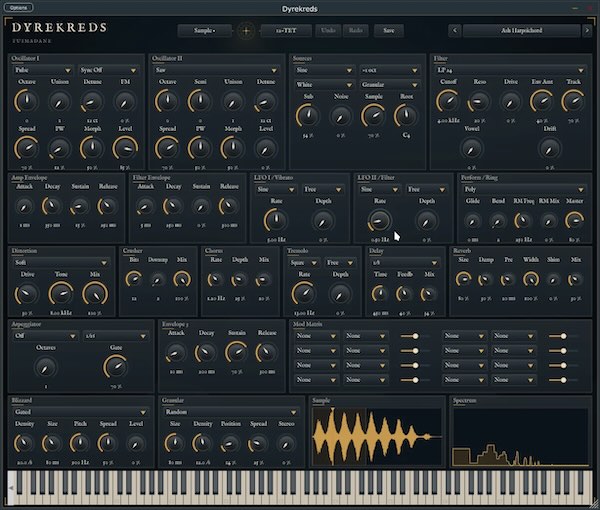The image size is (600, 510).
Task: Click the Arpeggiator Gate knob
Action: pos(116,367)
